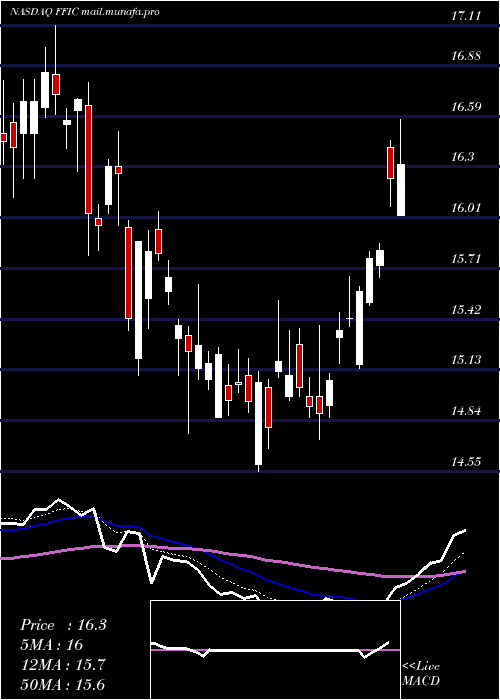The height and width of the screenshot is (700, 500).
Task: Click the 16.88 price axis label
Action: point(466,56)
